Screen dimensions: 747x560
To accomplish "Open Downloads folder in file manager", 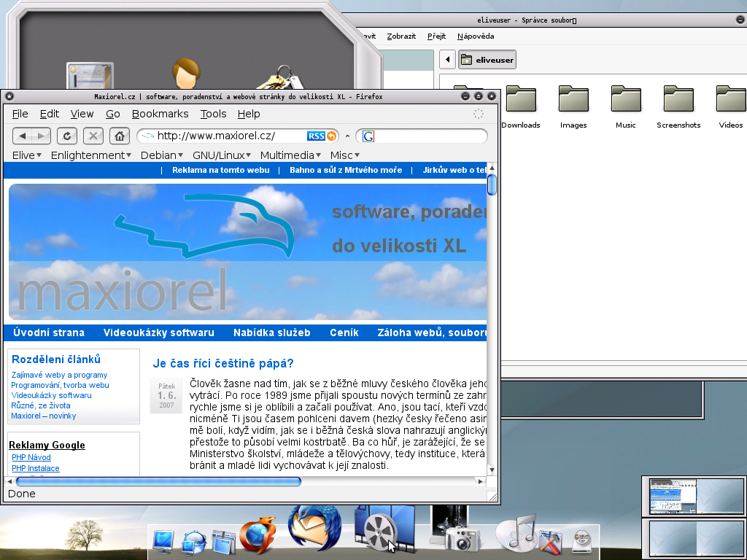I will [x=521, y=107].
